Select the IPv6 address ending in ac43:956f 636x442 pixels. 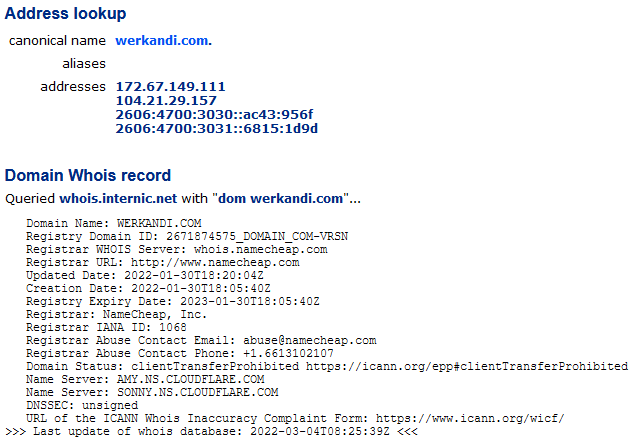214,114
